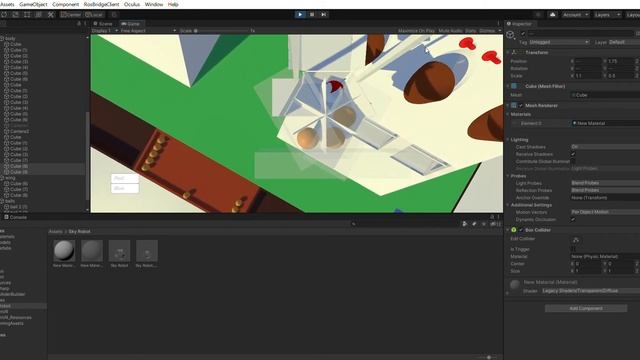Open the custom editor tools icon
640x360 pixels.
(x=51, y=15)
